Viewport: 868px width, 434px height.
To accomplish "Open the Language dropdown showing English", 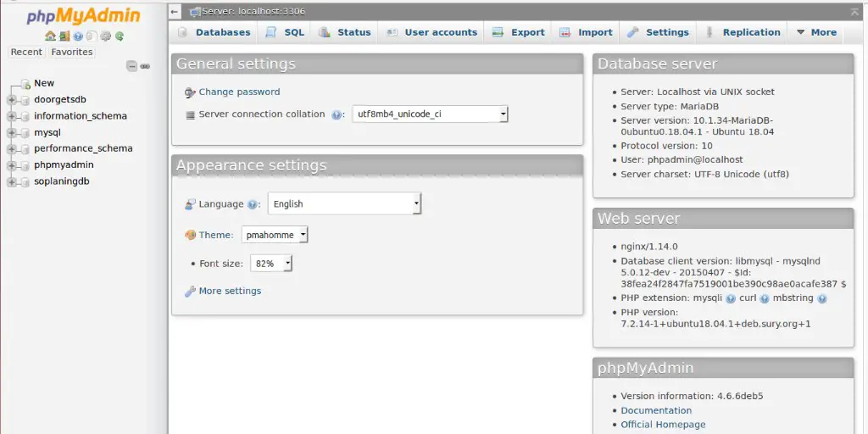I will pos(344,203).
